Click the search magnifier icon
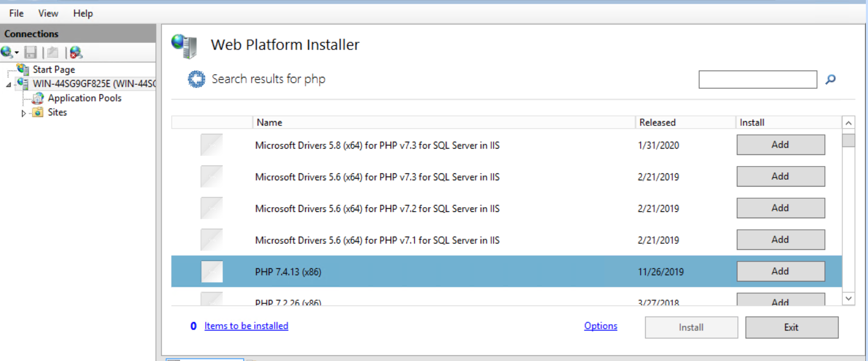 coord(831,80)
